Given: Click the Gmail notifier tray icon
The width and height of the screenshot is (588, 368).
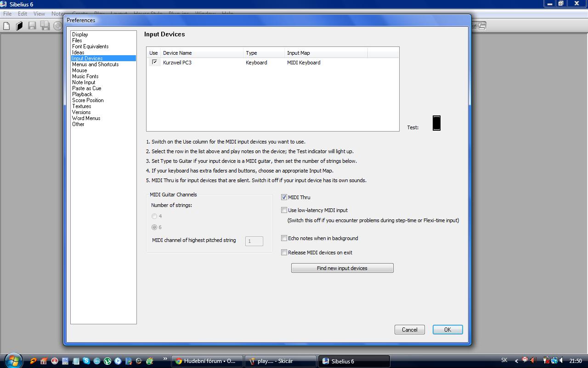Looking at the screenshot, I should tap(525, 360).
